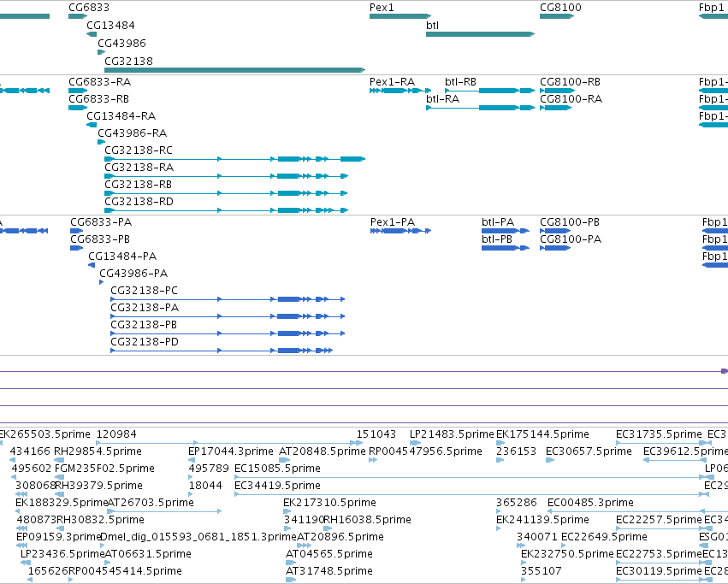Select EST AT31748.5prime

click(x=329, y=571)
